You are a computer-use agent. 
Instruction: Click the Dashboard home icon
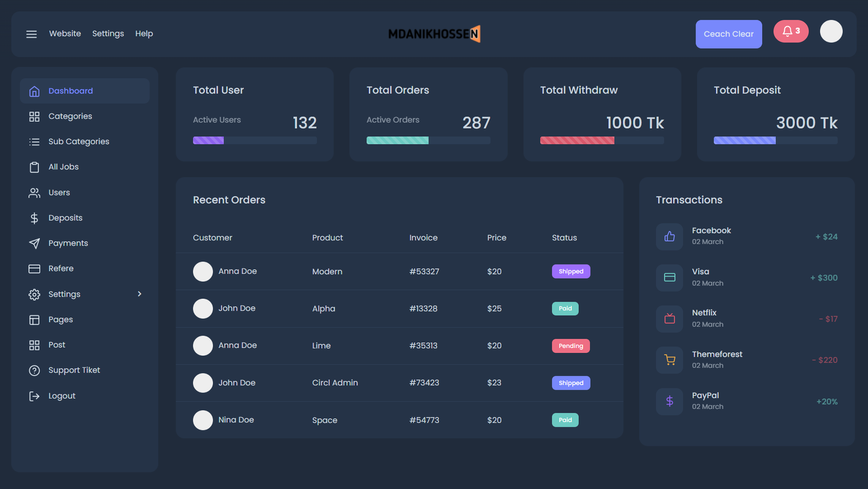click(x=34, y=91)
